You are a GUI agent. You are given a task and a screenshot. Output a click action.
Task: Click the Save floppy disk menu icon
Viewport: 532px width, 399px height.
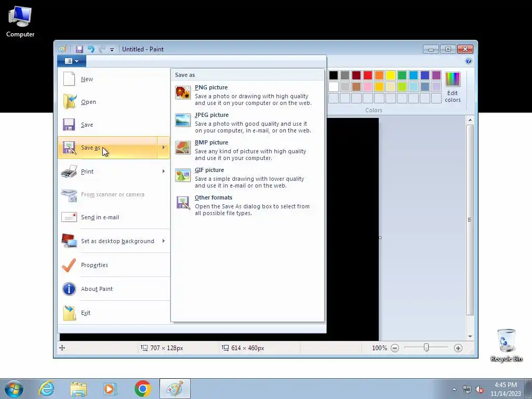click(69, 125)
